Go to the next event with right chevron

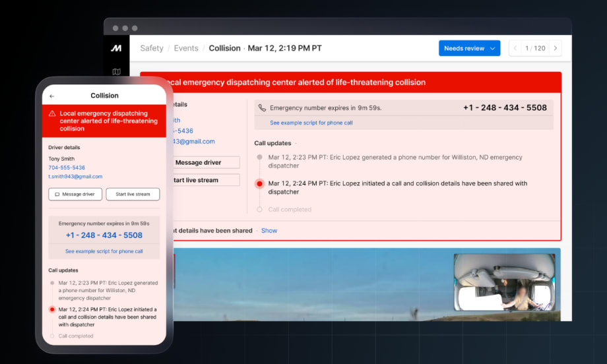point(555,48)
